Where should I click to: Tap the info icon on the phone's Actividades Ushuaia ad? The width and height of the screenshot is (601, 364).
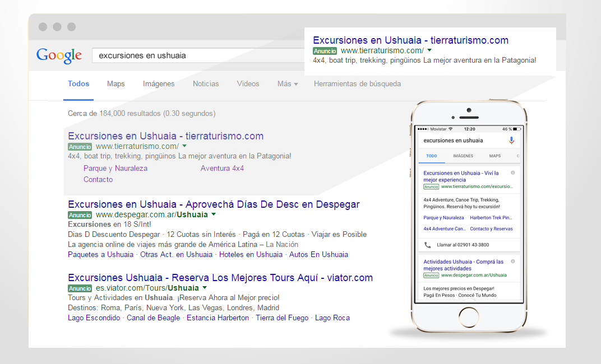513,262
